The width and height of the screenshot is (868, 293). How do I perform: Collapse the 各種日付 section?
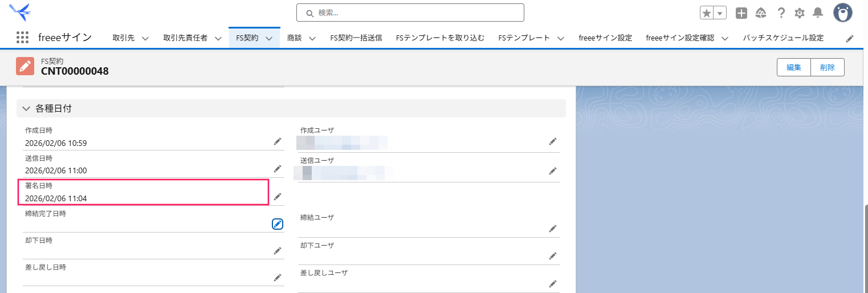(x=26, y=108)
